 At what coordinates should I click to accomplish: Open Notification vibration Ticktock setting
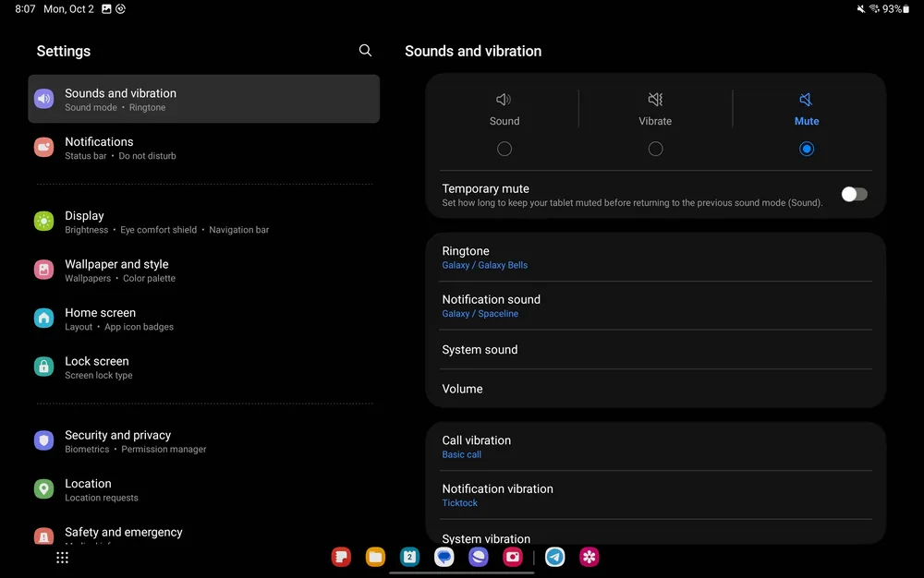pos(656,495)
